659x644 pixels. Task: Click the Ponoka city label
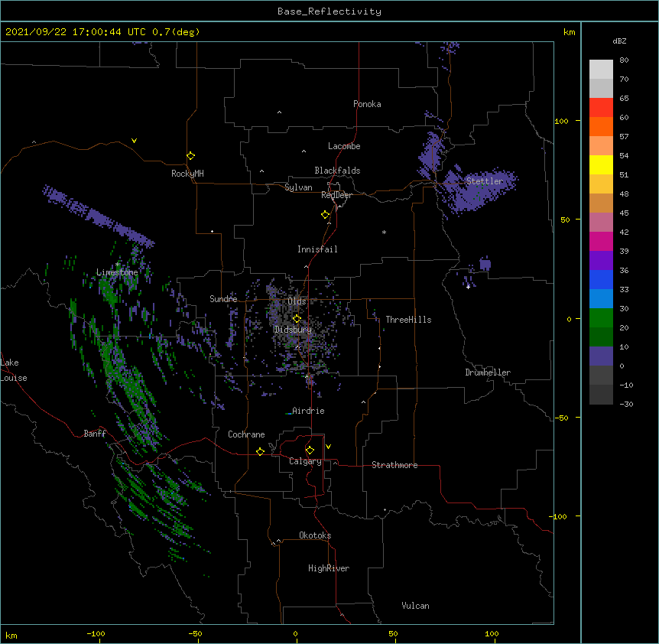point(367,104)
